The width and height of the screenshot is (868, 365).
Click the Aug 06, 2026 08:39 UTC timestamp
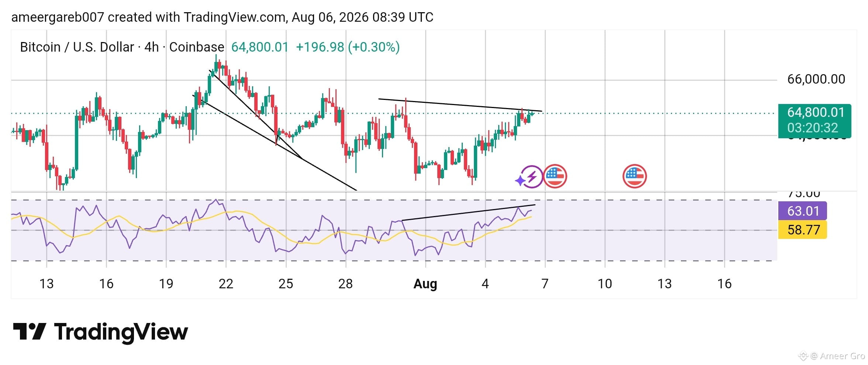[362, 17]
